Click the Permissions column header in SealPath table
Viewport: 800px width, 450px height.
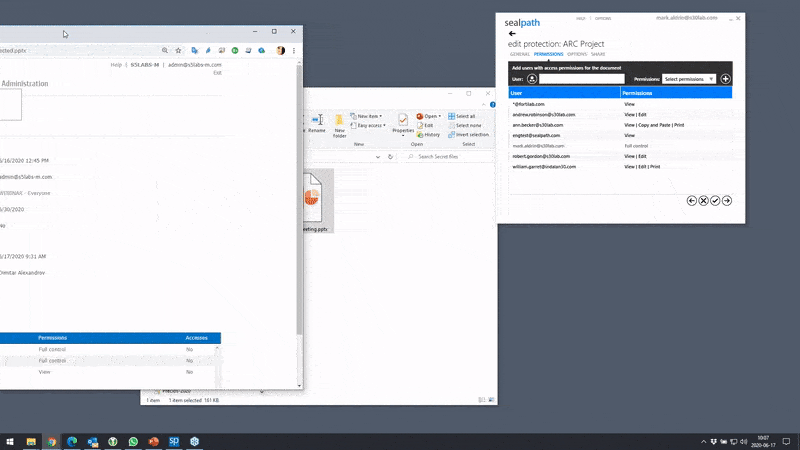[676, 93]
